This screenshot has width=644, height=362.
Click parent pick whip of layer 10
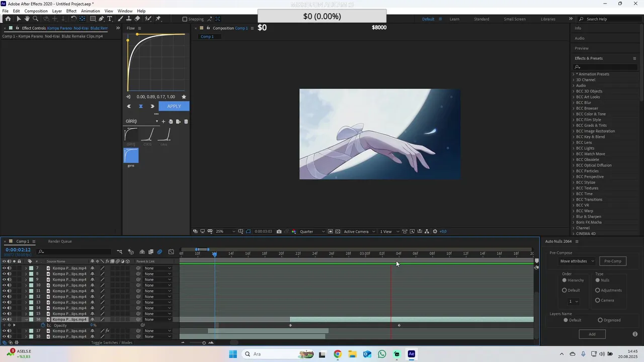[x=138, y=285]
